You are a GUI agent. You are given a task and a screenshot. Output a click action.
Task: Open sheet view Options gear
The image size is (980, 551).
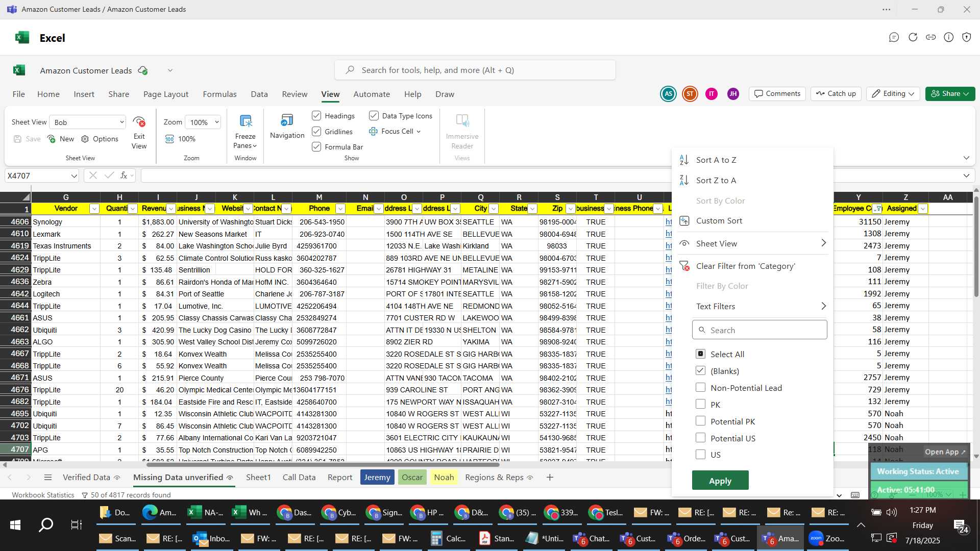click(x=85, y=139)
